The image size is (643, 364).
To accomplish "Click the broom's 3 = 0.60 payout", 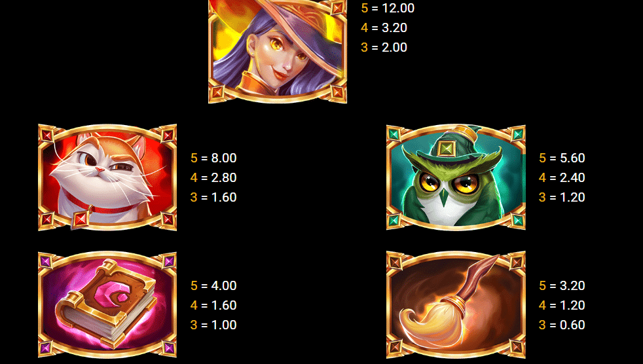I will 562,325.
